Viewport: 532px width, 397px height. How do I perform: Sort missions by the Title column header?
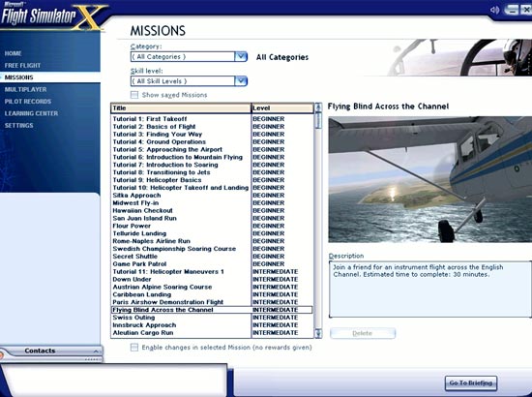pos(181,108)
